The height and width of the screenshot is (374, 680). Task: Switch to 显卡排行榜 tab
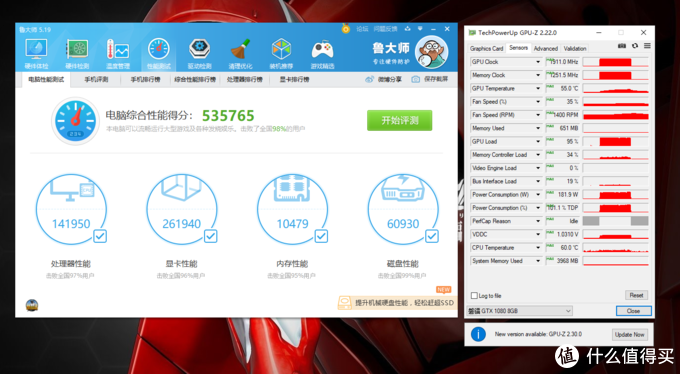tap(294, 79)
